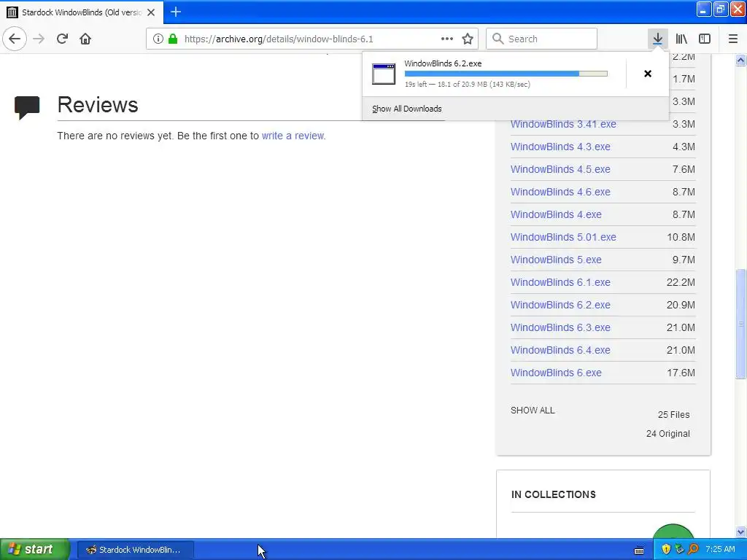
Task: Click the 24 Original count
Action: (x=668, y=434)
